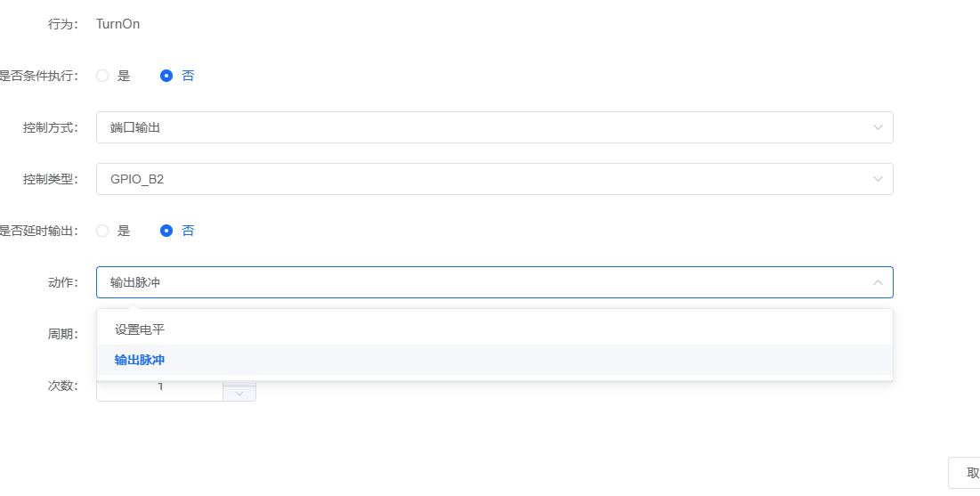This screenshot has width=980, height=496.
Task: Click the 周期 field label
Action: click(x=62, y=335)
